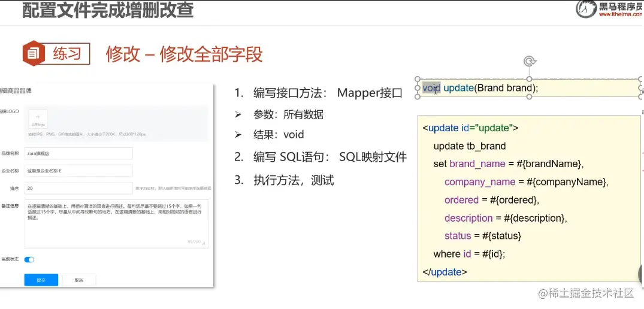Click the red hexagon exercise icon

34,53
